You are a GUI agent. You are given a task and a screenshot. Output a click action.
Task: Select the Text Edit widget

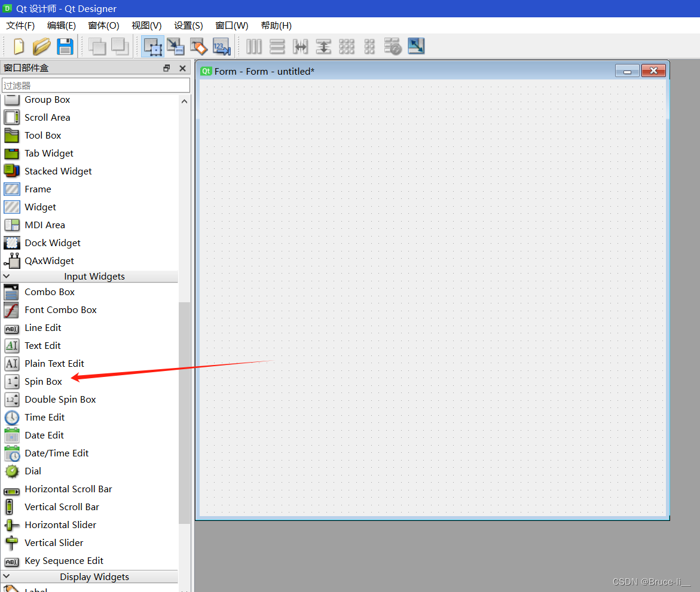coord(90,346)
